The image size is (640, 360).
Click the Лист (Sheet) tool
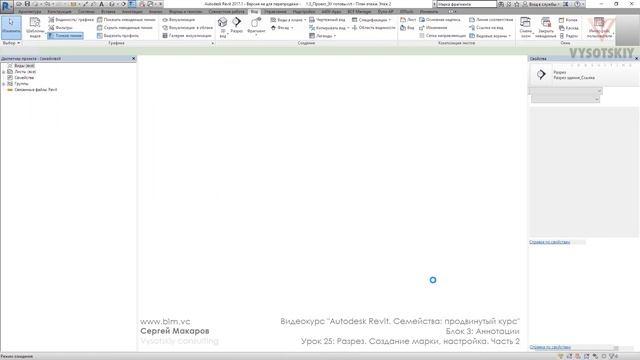[408, 20]
